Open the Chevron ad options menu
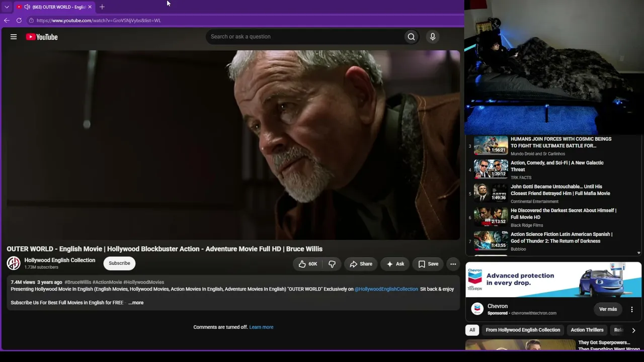644x362 pixels. pos(632,309)
